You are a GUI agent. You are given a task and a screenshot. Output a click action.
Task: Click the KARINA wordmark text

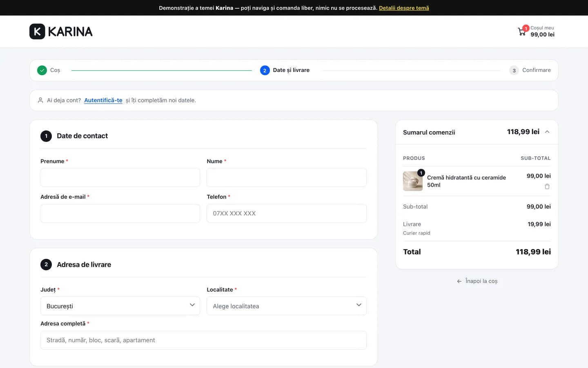tap(70, 31)
